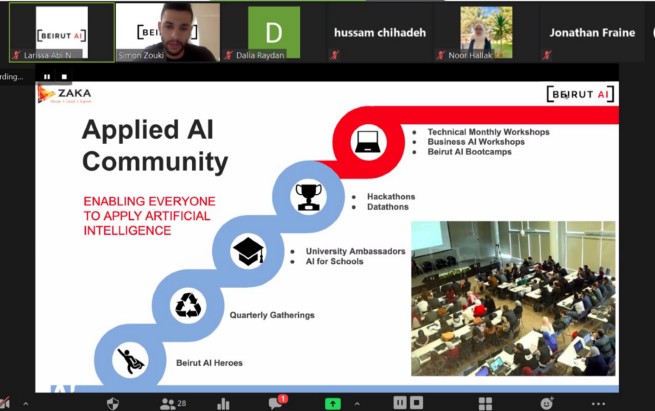655x411 pixels.
Task: Click the Beirut AI logo on the slide
Action: [580, 94]
